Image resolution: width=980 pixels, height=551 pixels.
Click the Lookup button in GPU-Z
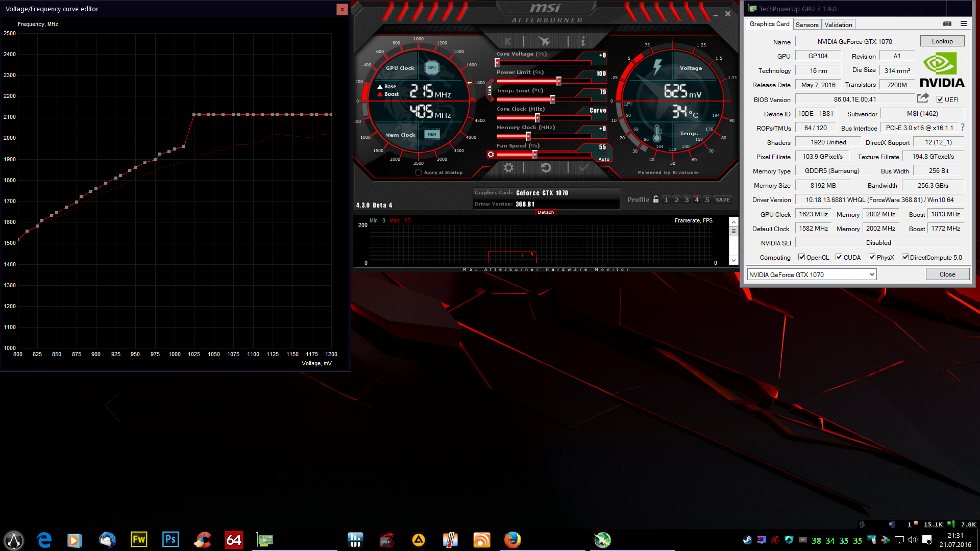click(x=942, y=41)
